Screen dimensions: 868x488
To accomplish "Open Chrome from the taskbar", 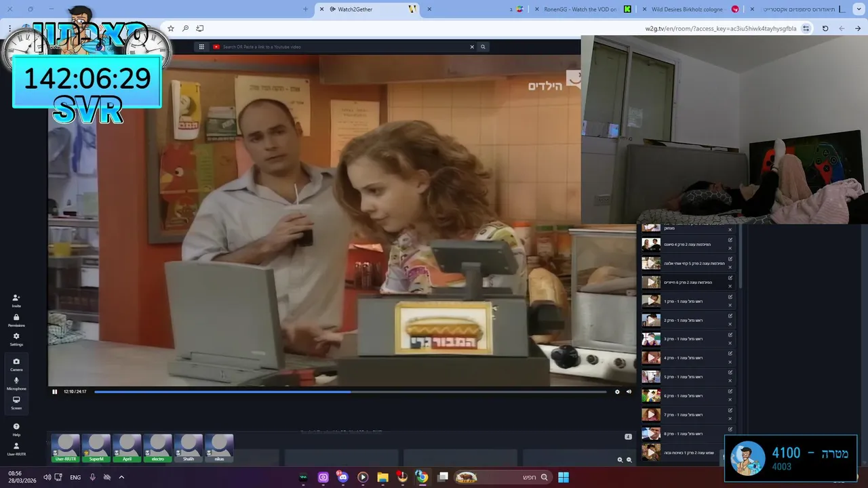I will pos(422,477).
